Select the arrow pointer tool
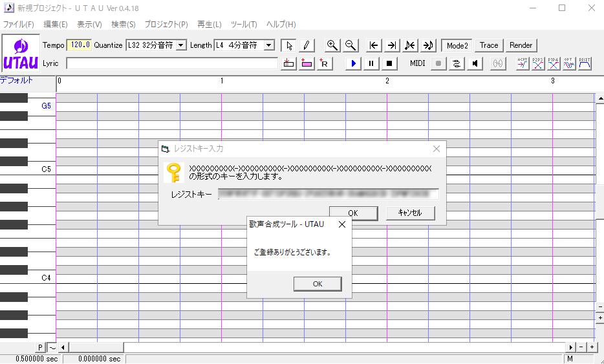The width and height of the screenshot is (604, 364). [289, 45]
